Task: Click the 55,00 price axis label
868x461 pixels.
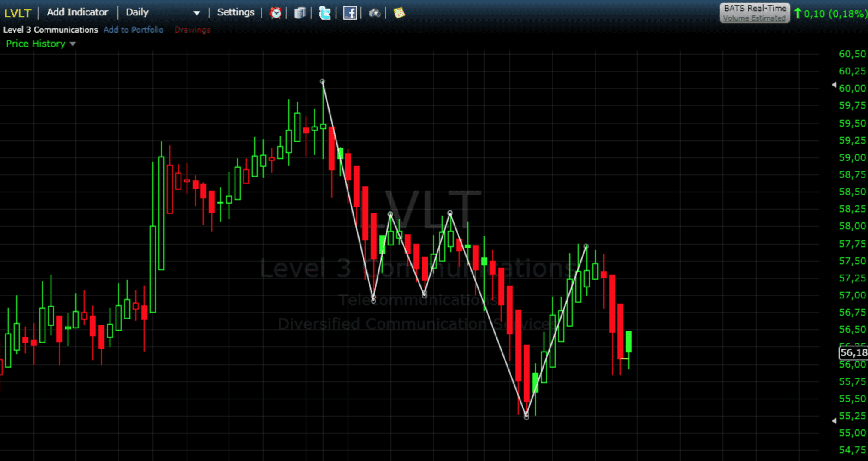Action: (853, 433)
